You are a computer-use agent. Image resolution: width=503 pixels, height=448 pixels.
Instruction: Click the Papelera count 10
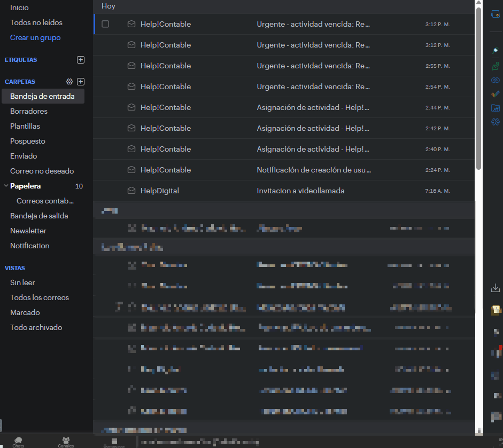pyautogui.click(x=79, y=186)
